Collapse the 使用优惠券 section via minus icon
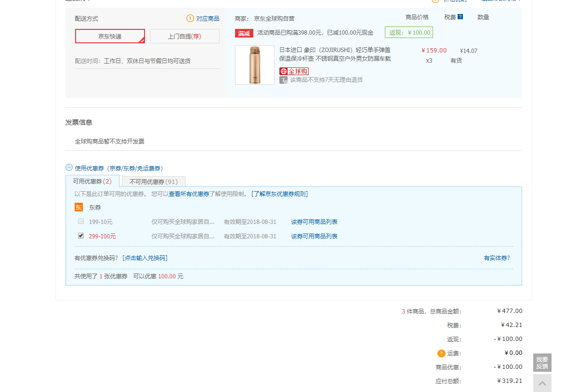The width and height of the screenshot is (566, 392). tap(69, 168)
